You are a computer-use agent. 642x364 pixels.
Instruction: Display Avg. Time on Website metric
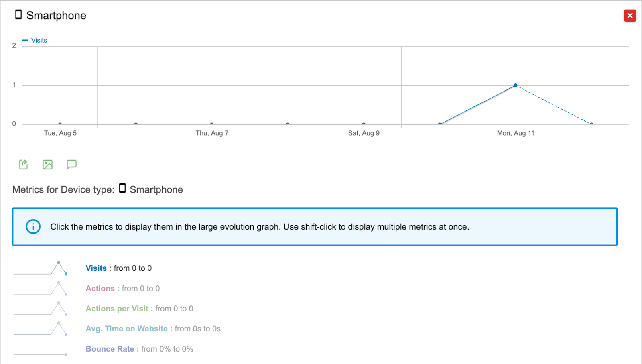(126, 329)
